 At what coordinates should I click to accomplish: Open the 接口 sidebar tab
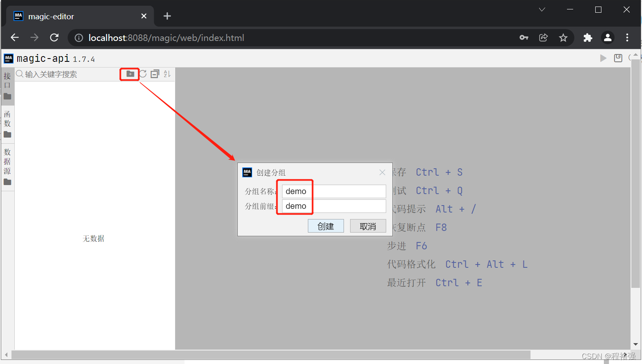7,86
